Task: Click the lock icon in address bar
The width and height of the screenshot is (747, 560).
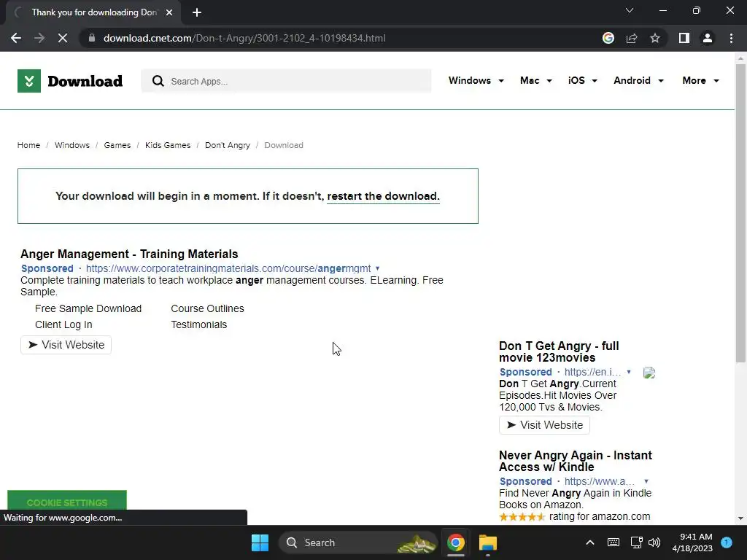Action: coord(92,38)
